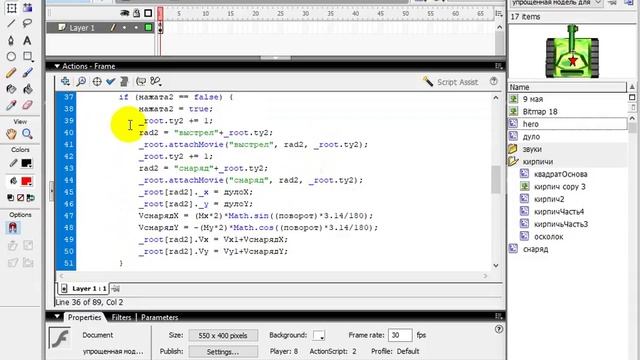Select the Pencil tool
This screenshot has height=360, width=640.
click(11, 73)
